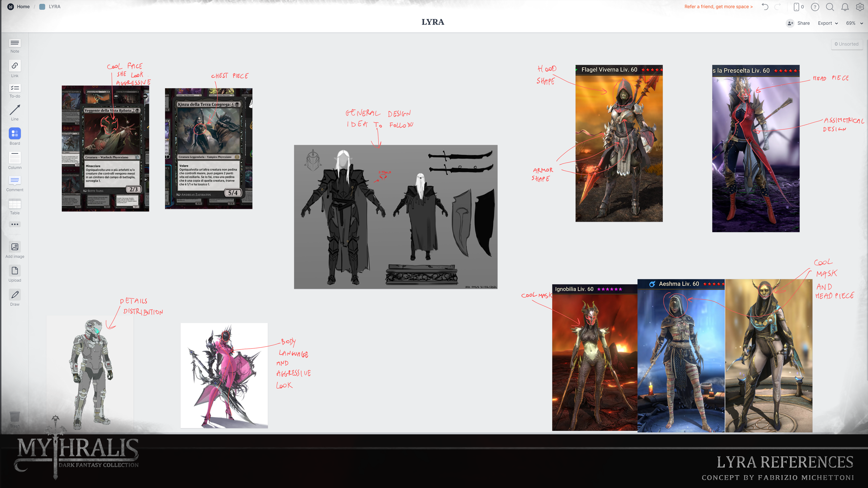Click the Add image icon

14,247
